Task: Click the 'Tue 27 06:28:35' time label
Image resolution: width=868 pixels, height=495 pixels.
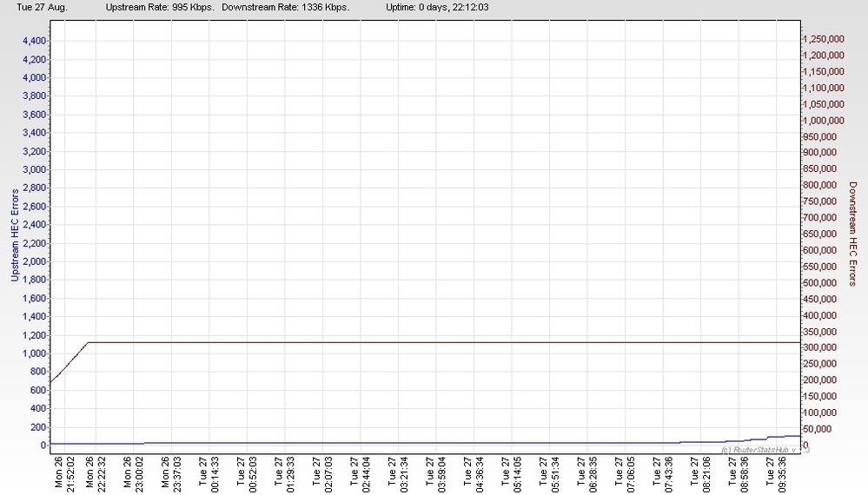Action: click(586, 474)
